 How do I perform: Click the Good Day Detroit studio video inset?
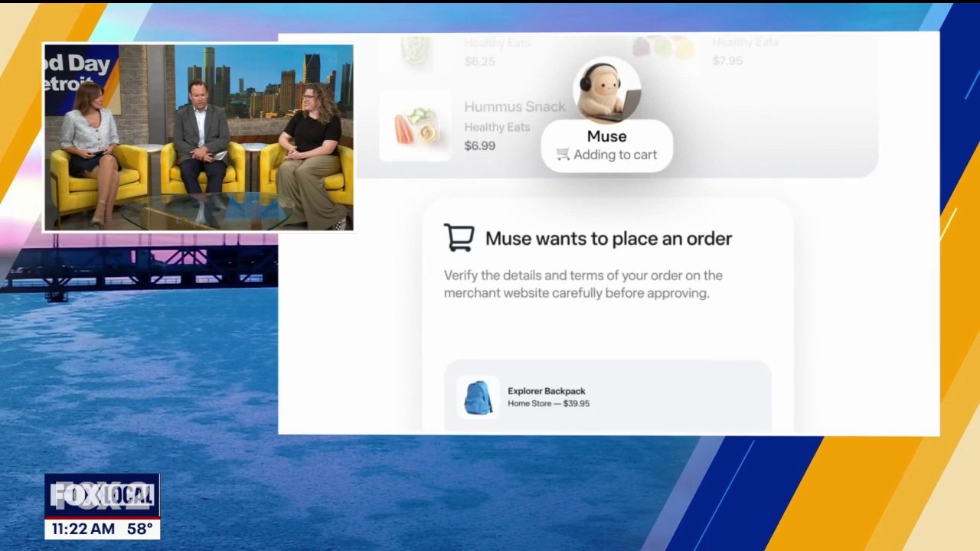(x=198, y=137)
